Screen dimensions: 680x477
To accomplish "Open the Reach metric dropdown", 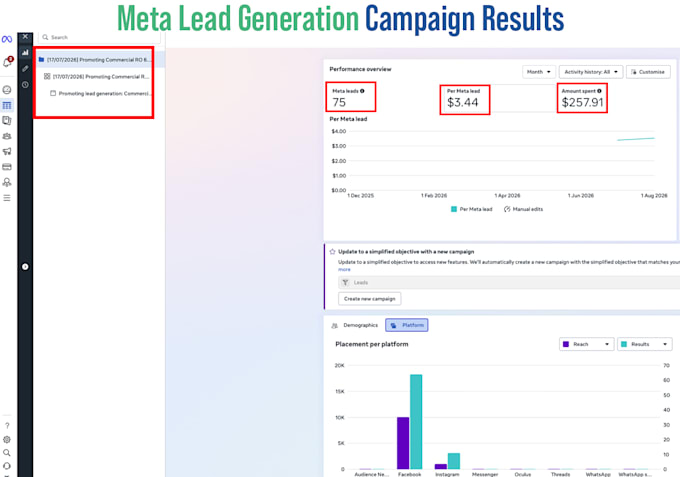I will (586, 344).
